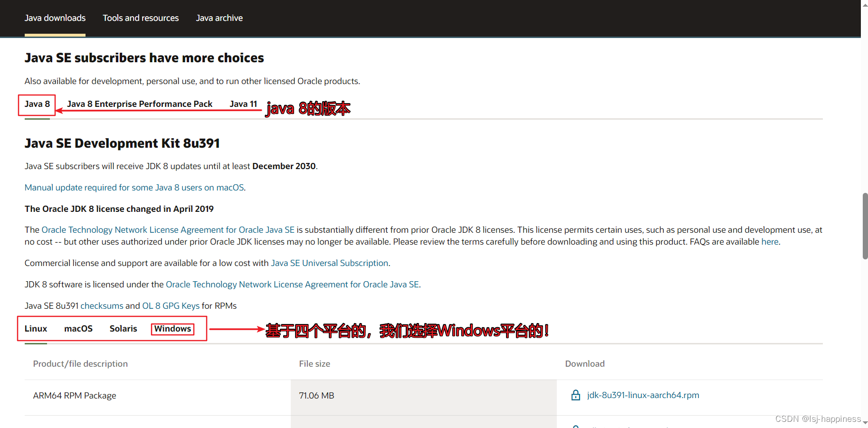Viewport: 868px width, 428px height.
Task: Click the File size column header
Action: tap(315, 364)
